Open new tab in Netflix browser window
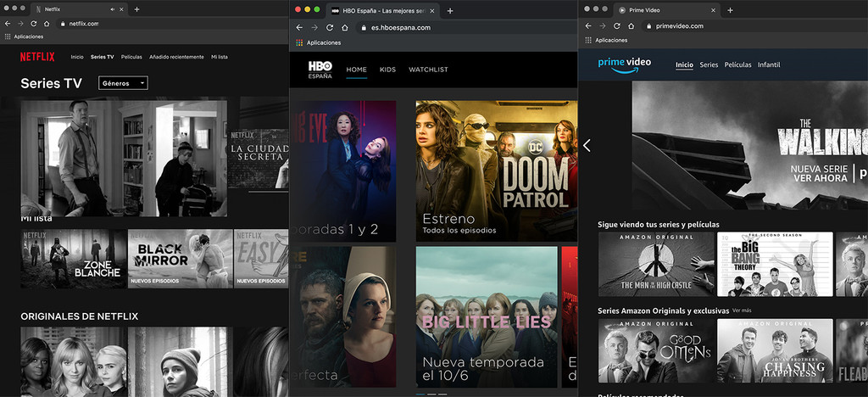 click(136, 9)
